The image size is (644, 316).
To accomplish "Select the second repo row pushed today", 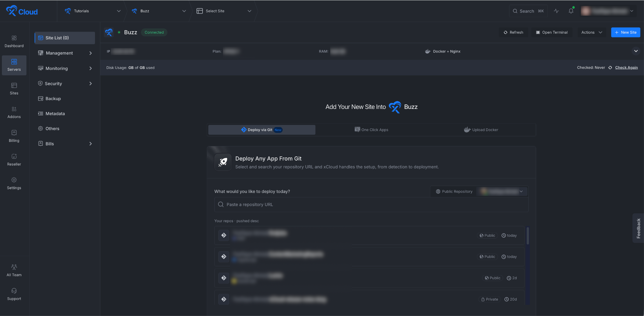I will 369,257.
